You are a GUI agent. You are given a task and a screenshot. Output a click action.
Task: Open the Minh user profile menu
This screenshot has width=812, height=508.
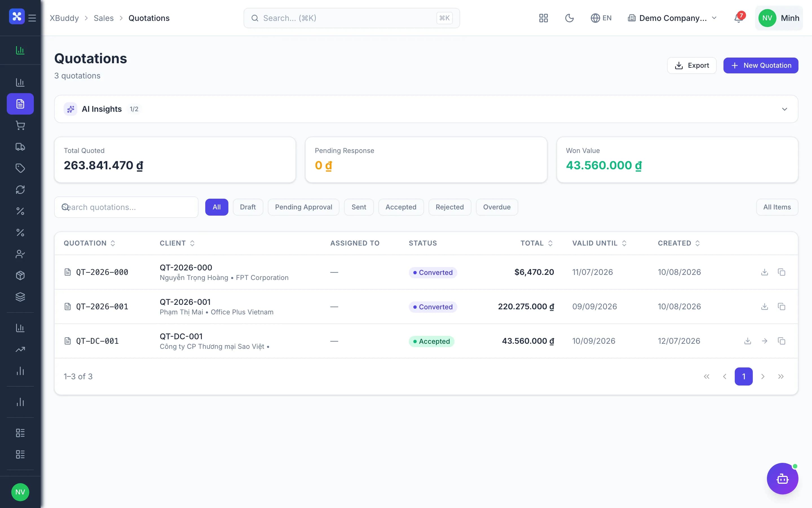(779, 18)
